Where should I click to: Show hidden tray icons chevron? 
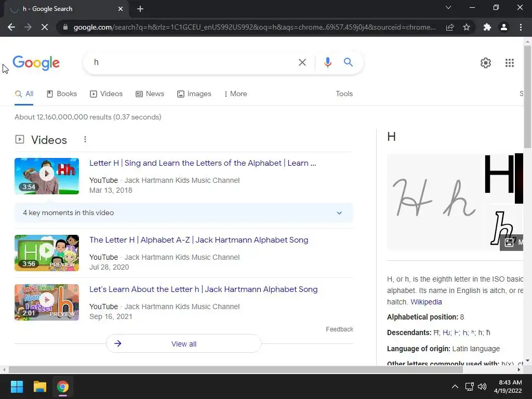[455, 387]
